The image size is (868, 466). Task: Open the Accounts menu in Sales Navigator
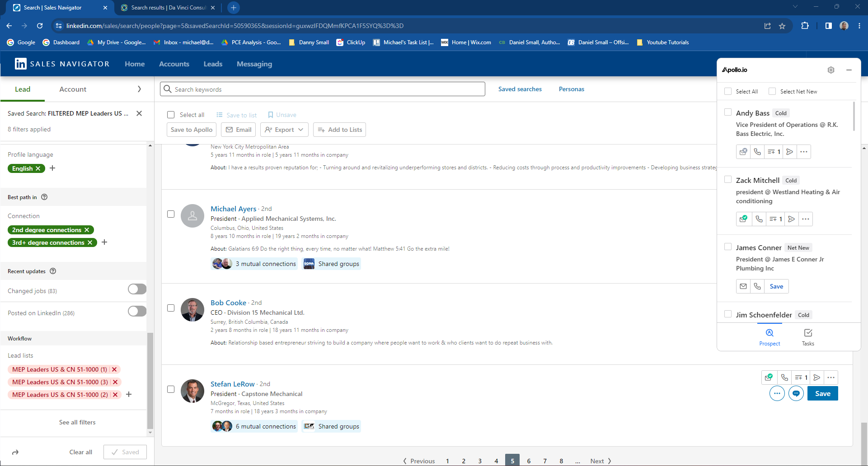[174, 64]
